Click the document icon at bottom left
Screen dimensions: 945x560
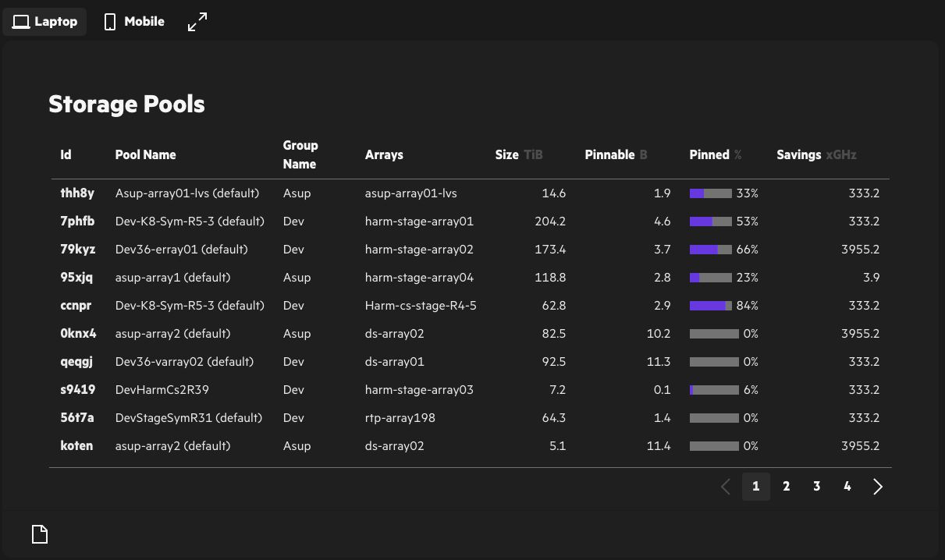40,534
